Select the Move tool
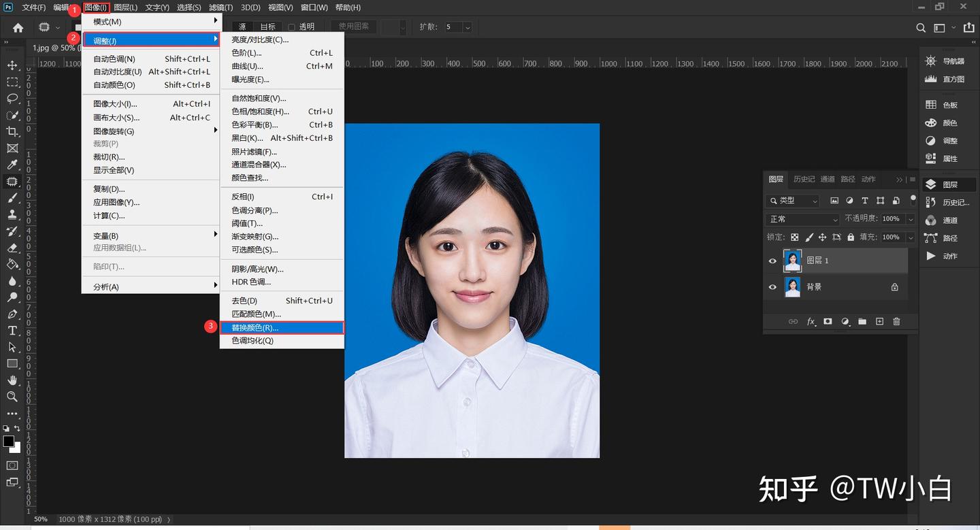 coord(12,65)
